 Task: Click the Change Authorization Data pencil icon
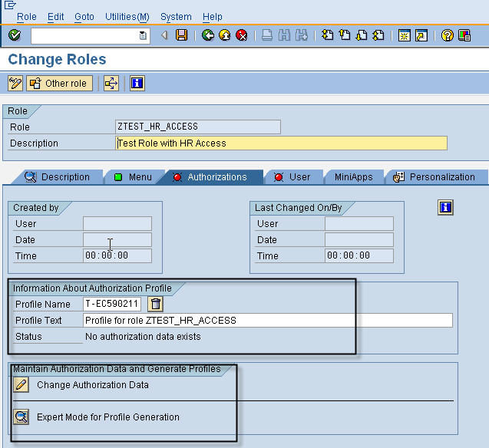click(x=21, y=385)
